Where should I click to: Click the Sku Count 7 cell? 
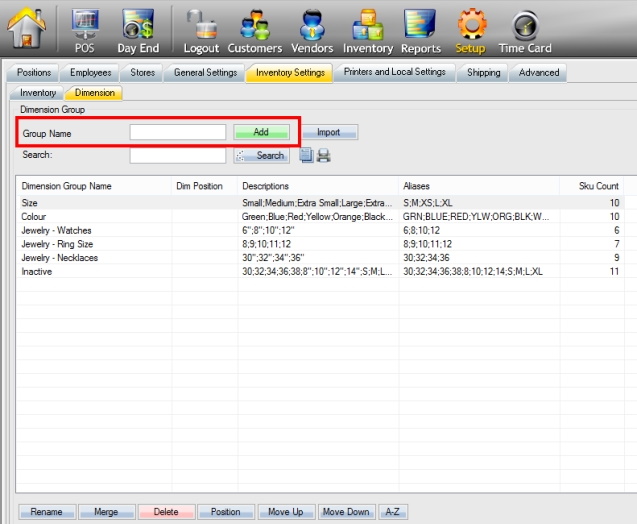592,244
